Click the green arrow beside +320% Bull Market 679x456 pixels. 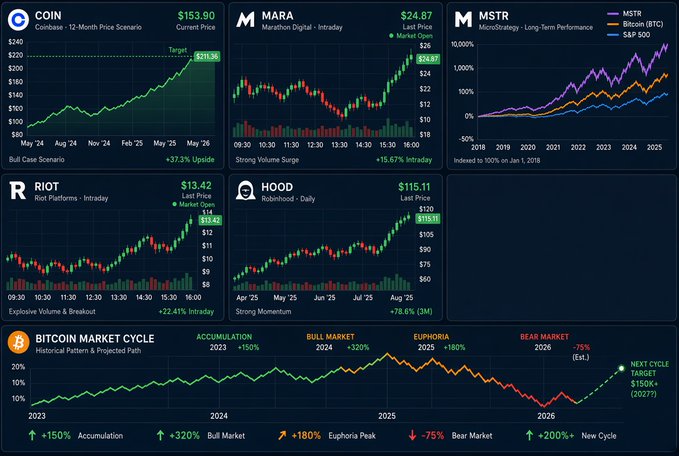[x=160, y=435]
